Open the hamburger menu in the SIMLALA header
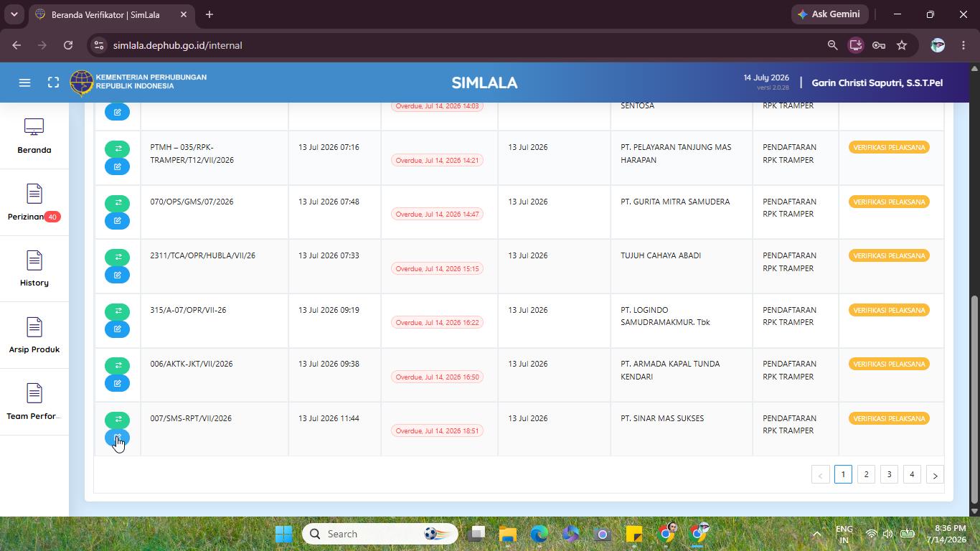980x551 pixels. (24, 83)
